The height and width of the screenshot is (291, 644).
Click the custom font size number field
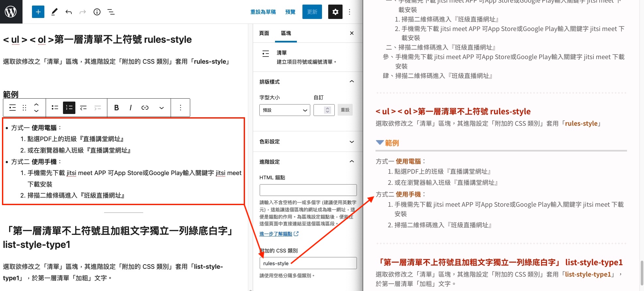(324, 110)
